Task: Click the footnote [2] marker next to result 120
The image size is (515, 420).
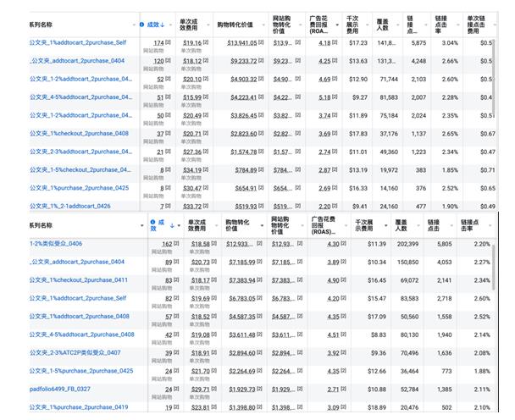Action: 168,60
